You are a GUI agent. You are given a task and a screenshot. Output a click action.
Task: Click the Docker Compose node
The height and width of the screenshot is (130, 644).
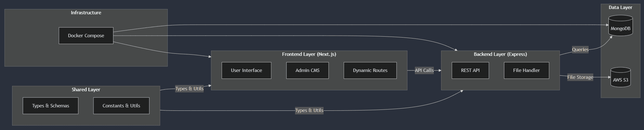(86, 36)
